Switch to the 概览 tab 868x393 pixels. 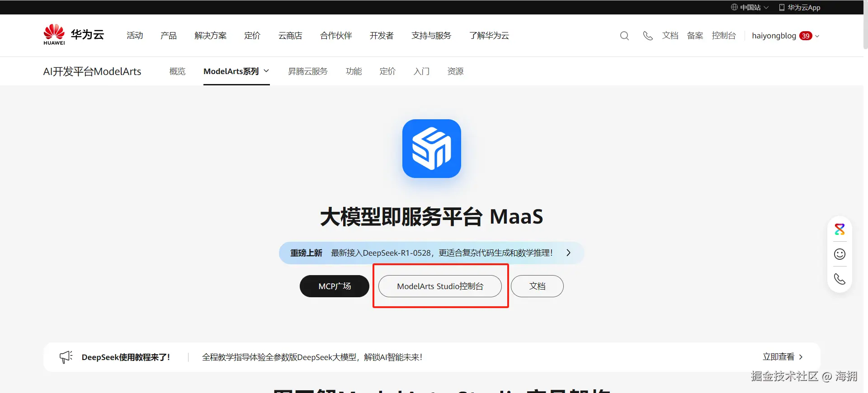[x=177, y=71]
